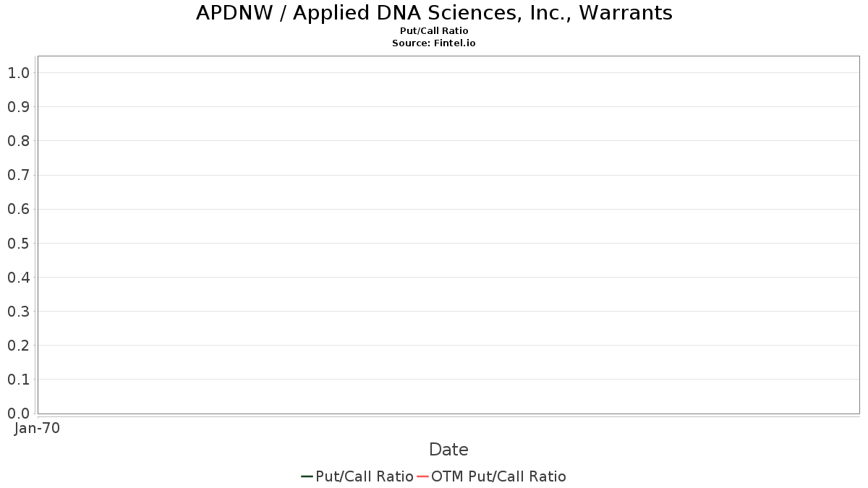This screenshot has width=868, height=488.
Task: Click the 0.8 y-axis label
Action: [18, 141]
